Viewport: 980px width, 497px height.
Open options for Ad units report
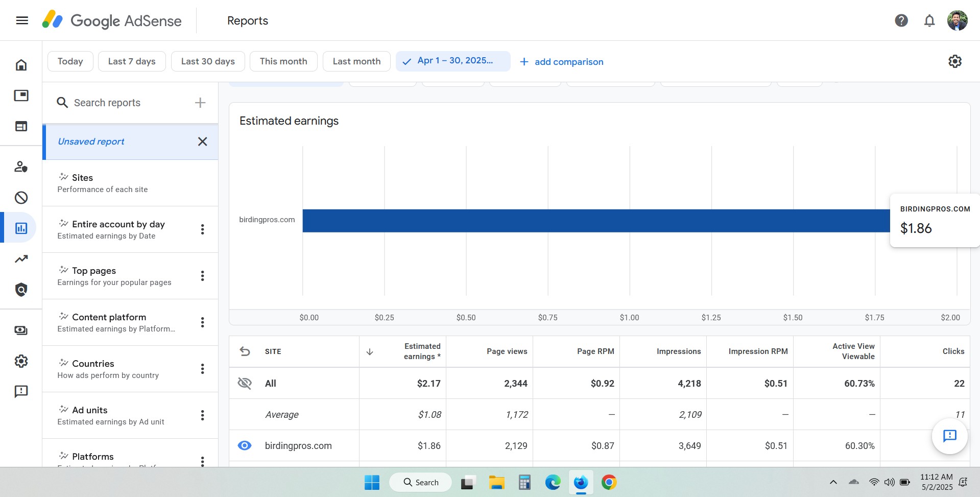point(202,415)
